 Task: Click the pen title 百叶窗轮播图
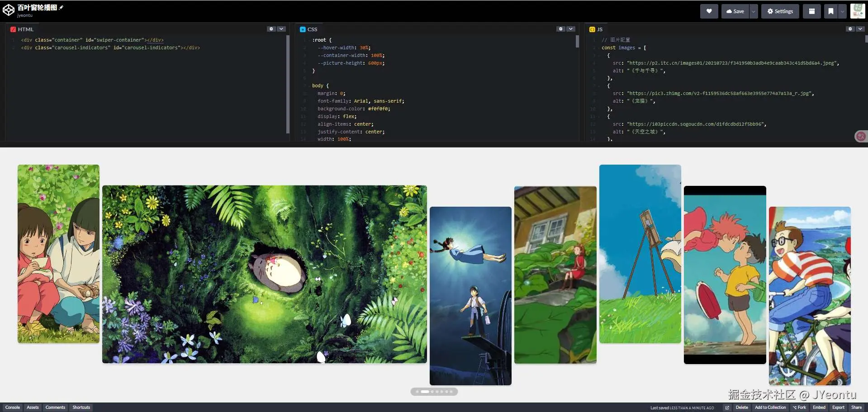37,7
